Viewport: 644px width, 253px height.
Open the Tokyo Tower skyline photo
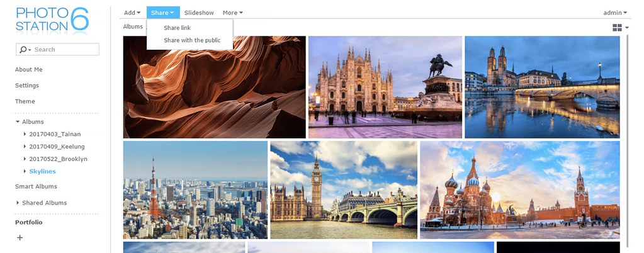[x=195, y=189]
